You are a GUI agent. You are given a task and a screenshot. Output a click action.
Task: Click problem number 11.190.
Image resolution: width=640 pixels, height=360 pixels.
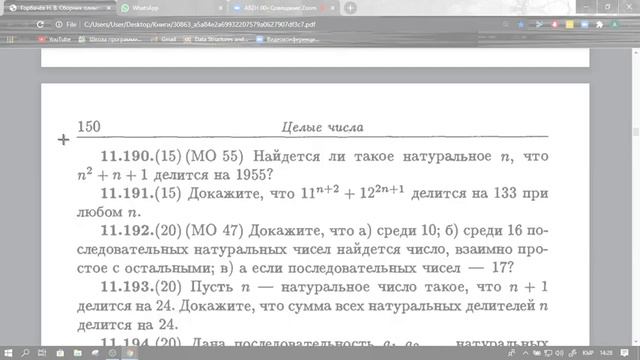coord(127,156)
